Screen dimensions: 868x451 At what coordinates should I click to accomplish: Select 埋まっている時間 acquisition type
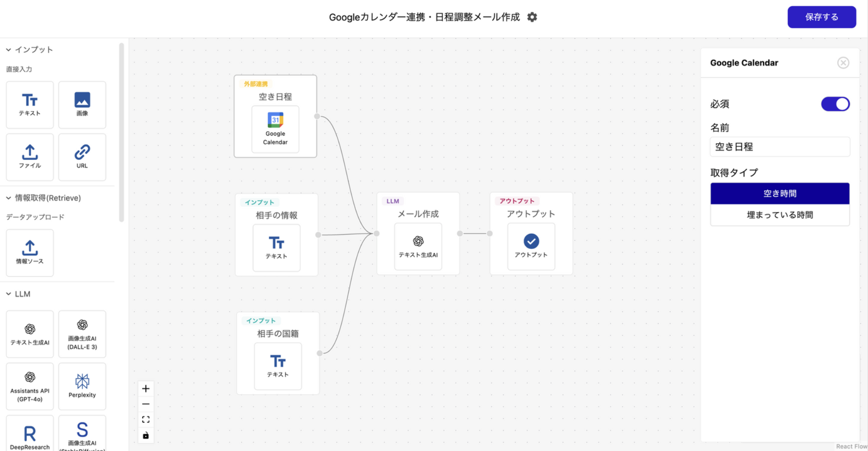(x=779, y=215)
